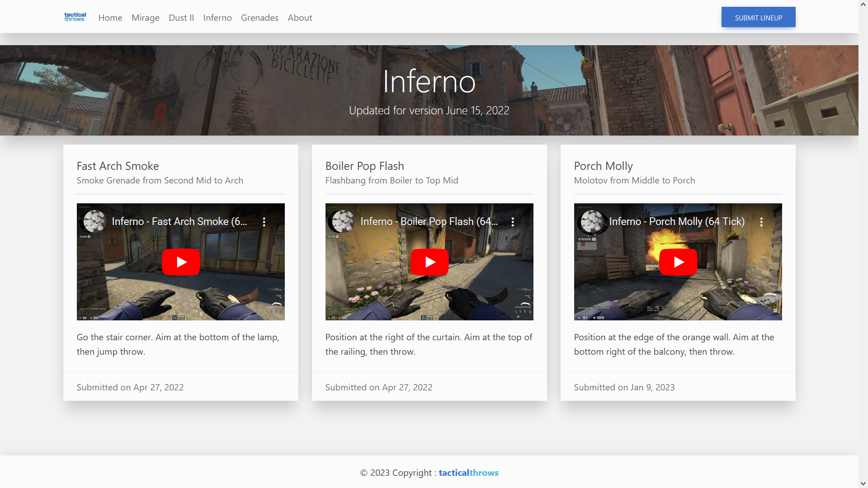
Task: Open more options on Boiler Pop Flash video
Action: (512, 221)
